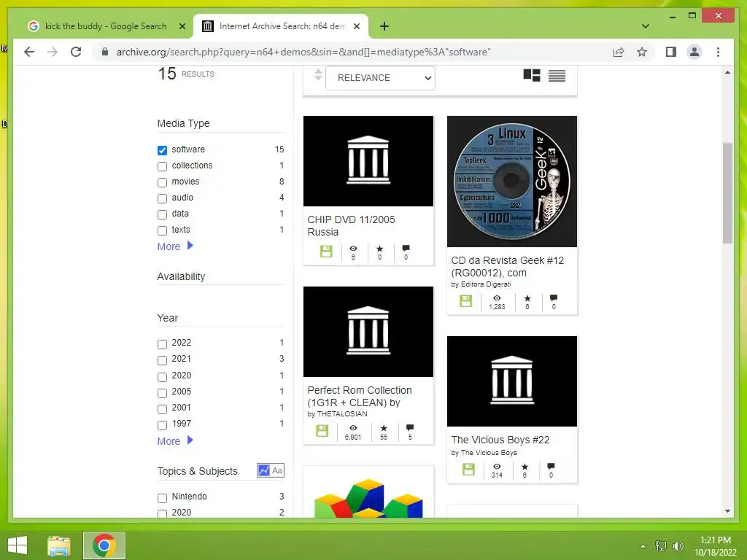This screenshot has width=747, height=560.
Task: Bookmark this page with the star icon
Action: [642, 52]
